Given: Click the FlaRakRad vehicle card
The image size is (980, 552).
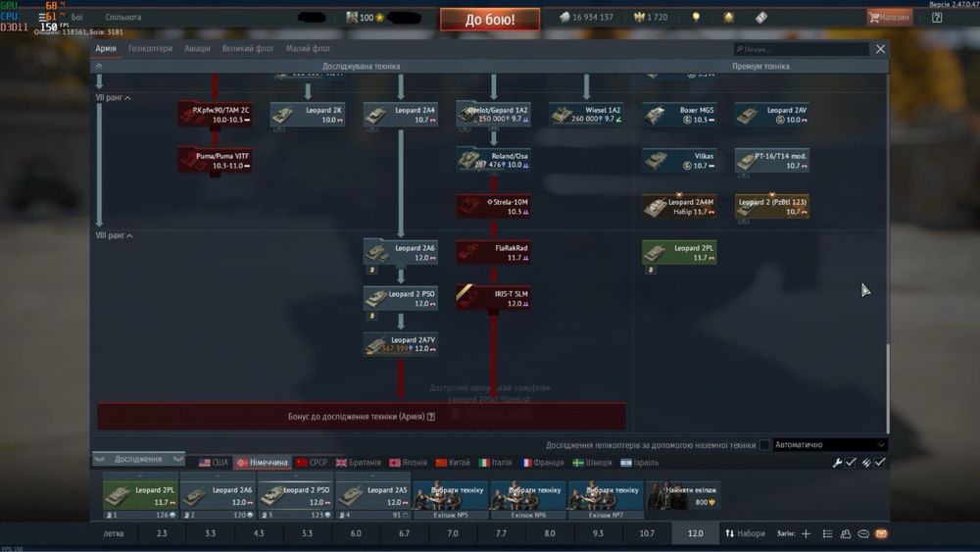Looking at the screenshot, I should pos(494,252).
